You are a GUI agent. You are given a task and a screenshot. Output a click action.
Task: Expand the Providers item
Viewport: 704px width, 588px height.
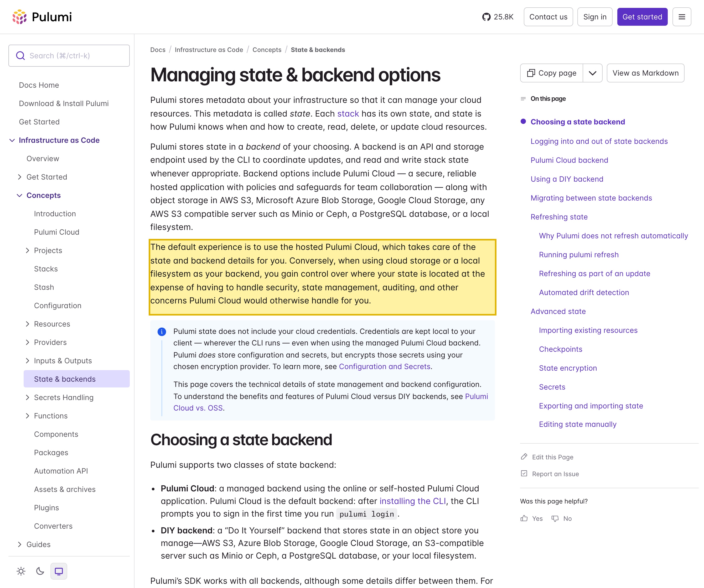coord(28,342)
